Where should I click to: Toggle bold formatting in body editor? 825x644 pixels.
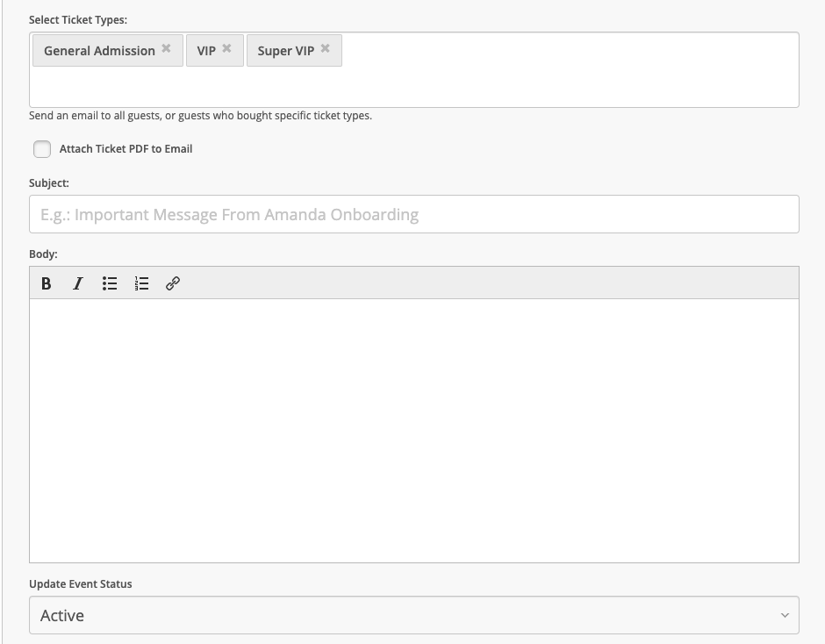click(x=47, y=283)
